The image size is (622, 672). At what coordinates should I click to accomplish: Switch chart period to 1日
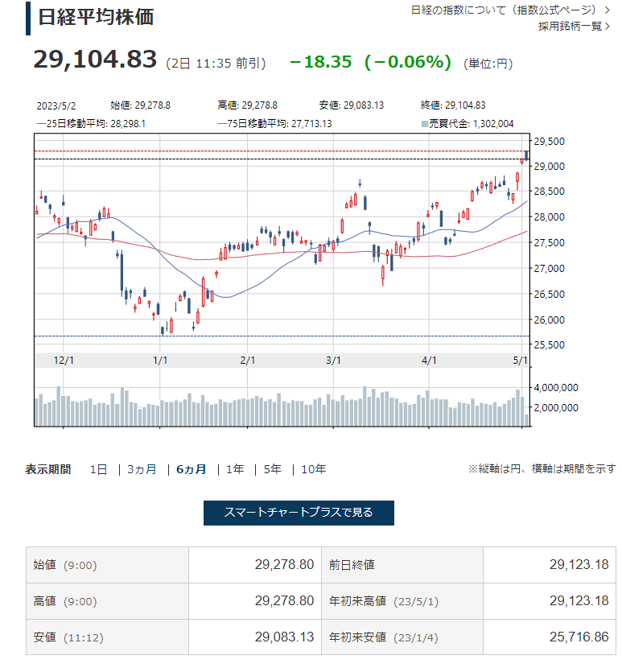pyautogui.click(x=98, y=469)
